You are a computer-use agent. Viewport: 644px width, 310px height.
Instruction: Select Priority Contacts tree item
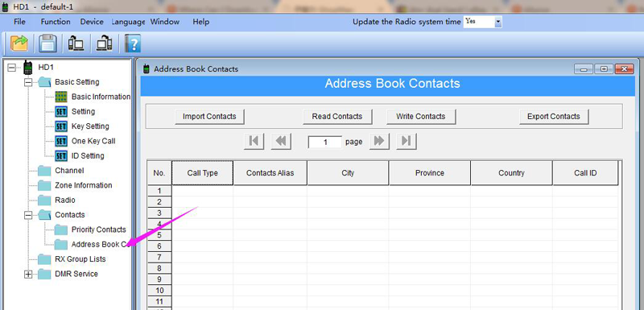click(x=98, y=230)
